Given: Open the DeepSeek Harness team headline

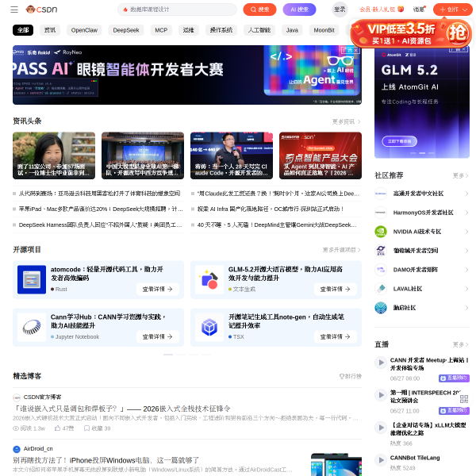Looking at the screenshot, I should coord(101,225).
